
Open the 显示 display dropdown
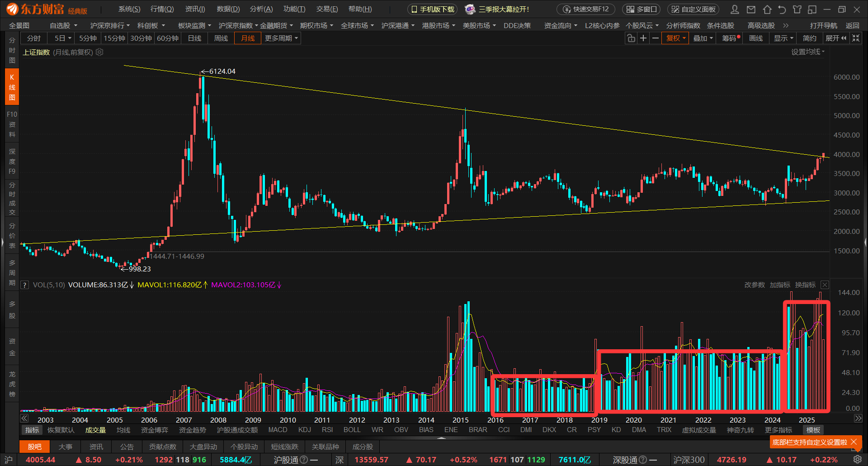pyautogui.click(x=783, y=38)
